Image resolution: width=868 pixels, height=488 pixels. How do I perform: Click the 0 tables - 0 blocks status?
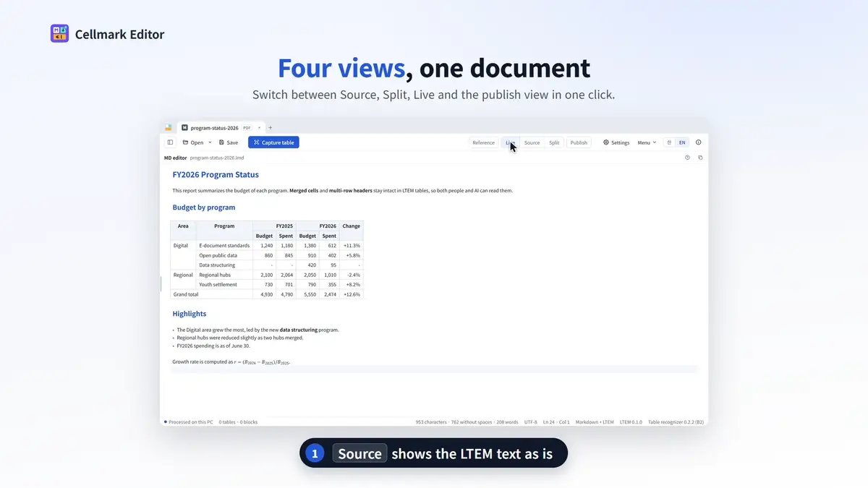[238, 421]
